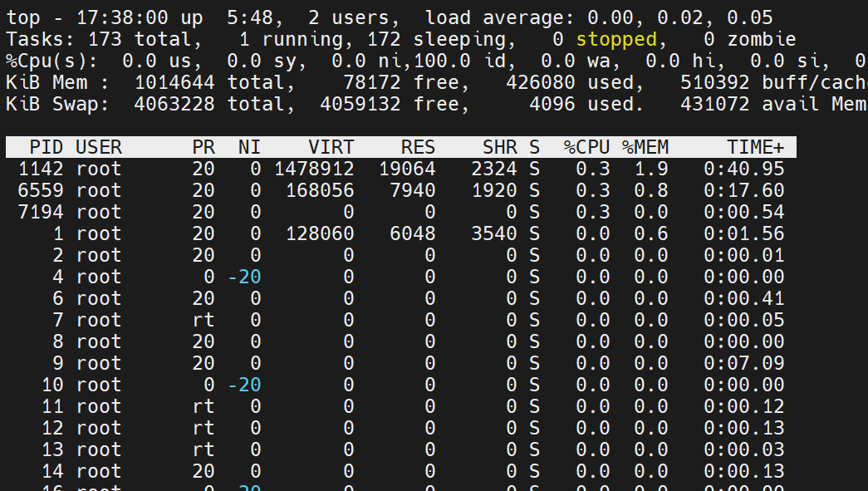Click the yellow 'stopped' text in Tasks line
868x491 pixels.
tap(615, 39)
